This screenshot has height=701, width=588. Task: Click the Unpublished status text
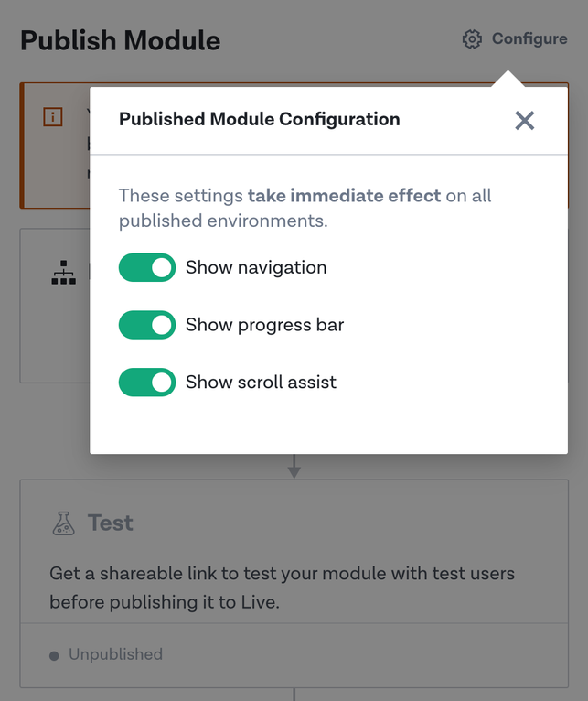(116, 654)
